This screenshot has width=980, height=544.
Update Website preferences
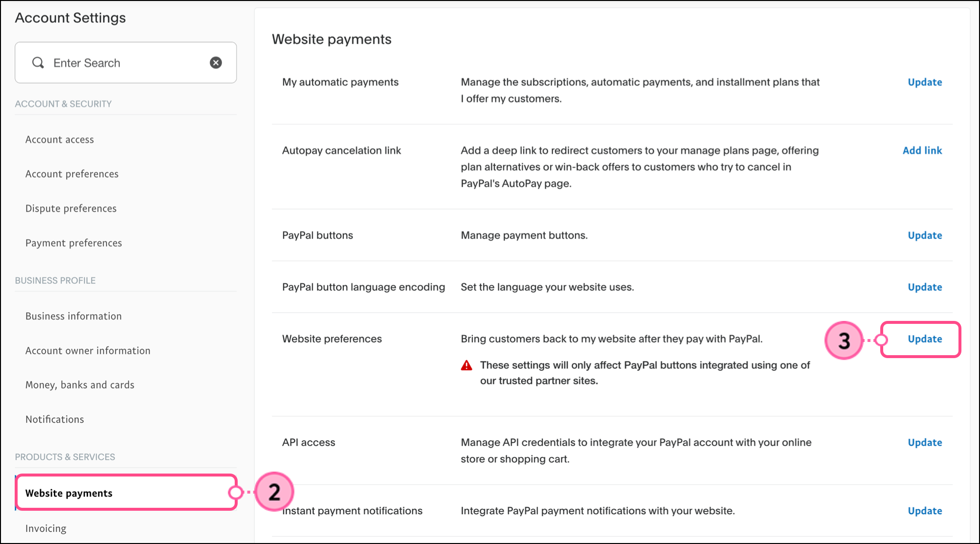pyautogui.click(x=925, y=339)
